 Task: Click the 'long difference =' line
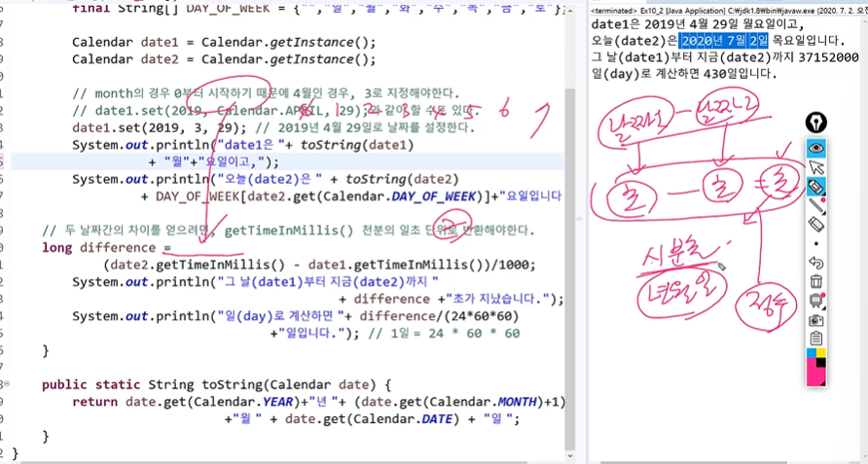pyautogui.click(x=107, y=247)
